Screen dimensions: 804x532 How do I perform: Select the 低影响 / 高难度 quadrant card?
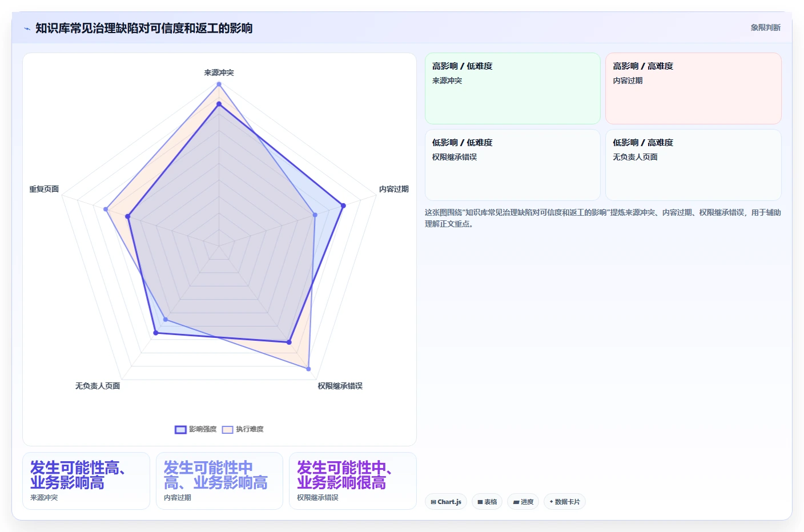[x=693, y=165]
